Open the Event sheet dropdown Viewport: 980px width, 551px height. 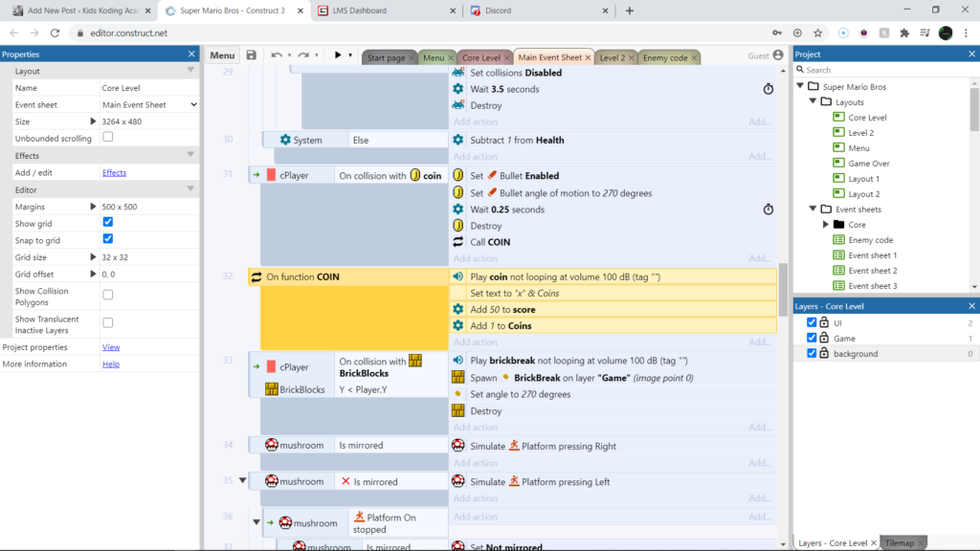(149, 105)
